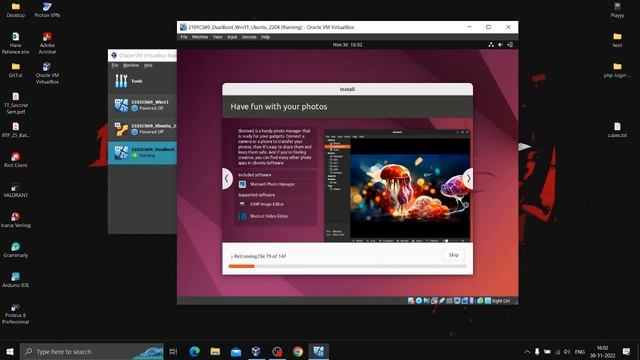Click the Right Ctrl host key indicator
Image resolution: width=640 pixels, height=360 pixels.
pos(501,301)
